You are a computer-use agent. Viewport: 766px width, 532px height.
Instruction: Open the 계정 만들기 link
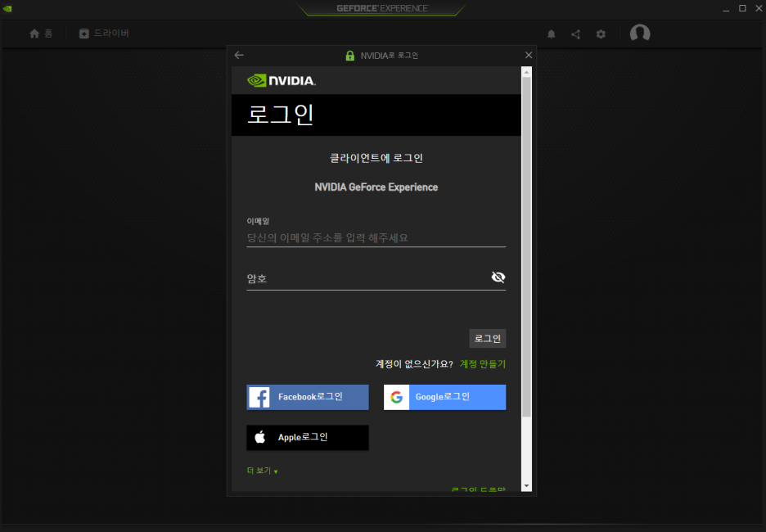(483, 364)
